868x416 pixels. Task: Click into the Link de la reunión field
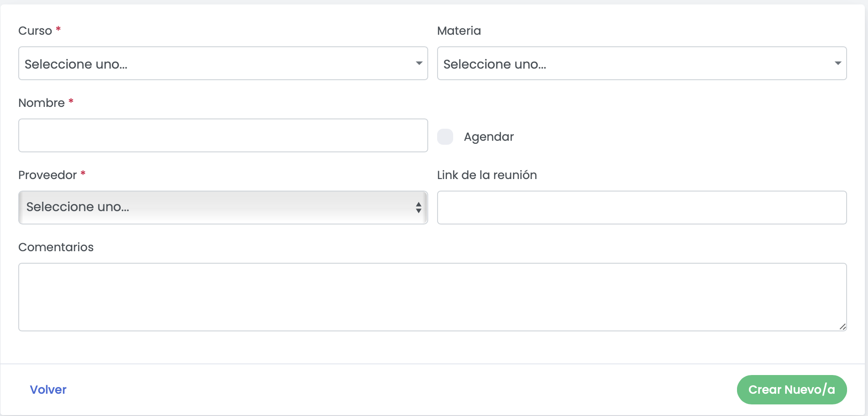tap(642, 208)
